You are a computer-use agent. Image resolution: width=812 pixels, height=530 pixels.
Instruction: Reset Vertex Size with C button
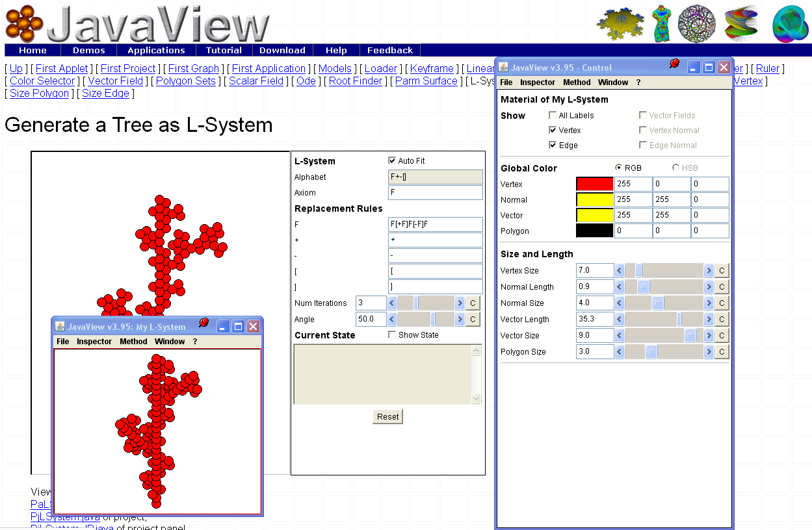[x=722, y=271]
